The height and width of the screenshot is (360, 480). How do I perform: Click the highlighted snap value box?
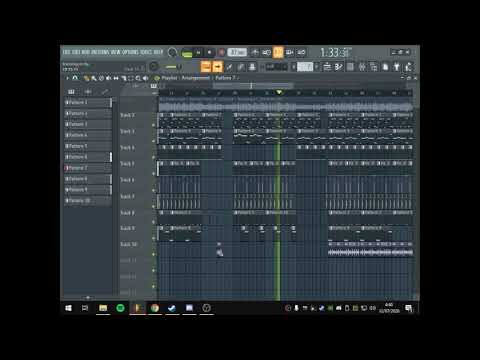(305, 67)
